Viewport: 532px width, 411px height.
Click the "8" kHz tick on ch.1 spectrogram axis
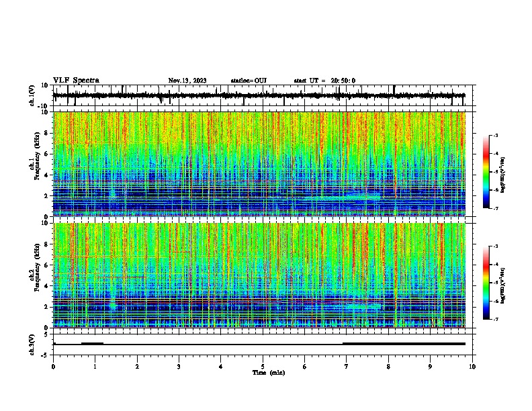tap(47, 133)
